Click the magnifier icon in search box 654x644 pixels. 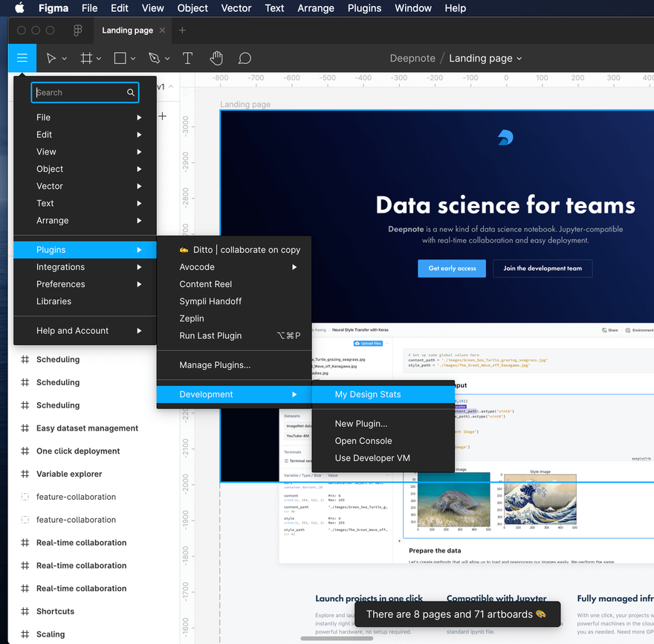click(x=131, y=92)
